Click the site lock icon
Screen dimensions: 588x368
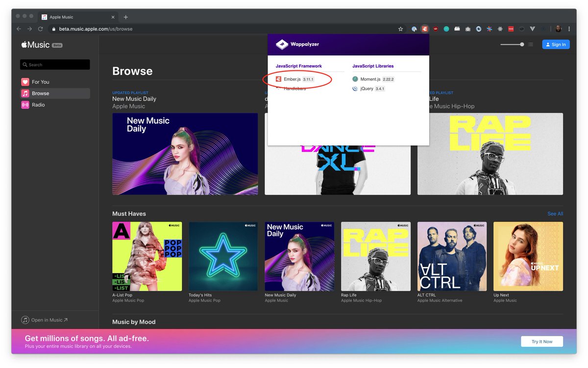point(54,29)
